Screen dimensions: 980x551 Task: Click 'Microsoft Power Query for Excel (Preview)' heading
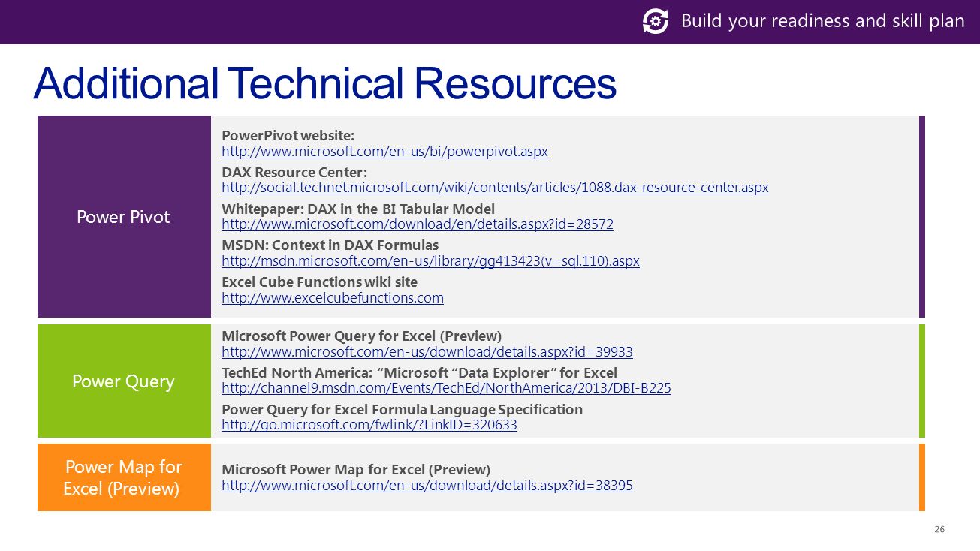[x=362, y=336]
